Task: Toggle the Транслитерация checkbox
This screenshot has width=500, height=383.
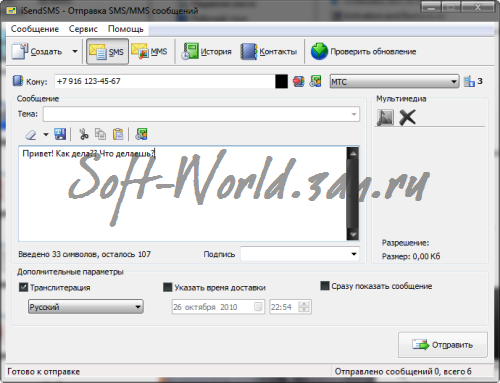Action: point(23,287)
